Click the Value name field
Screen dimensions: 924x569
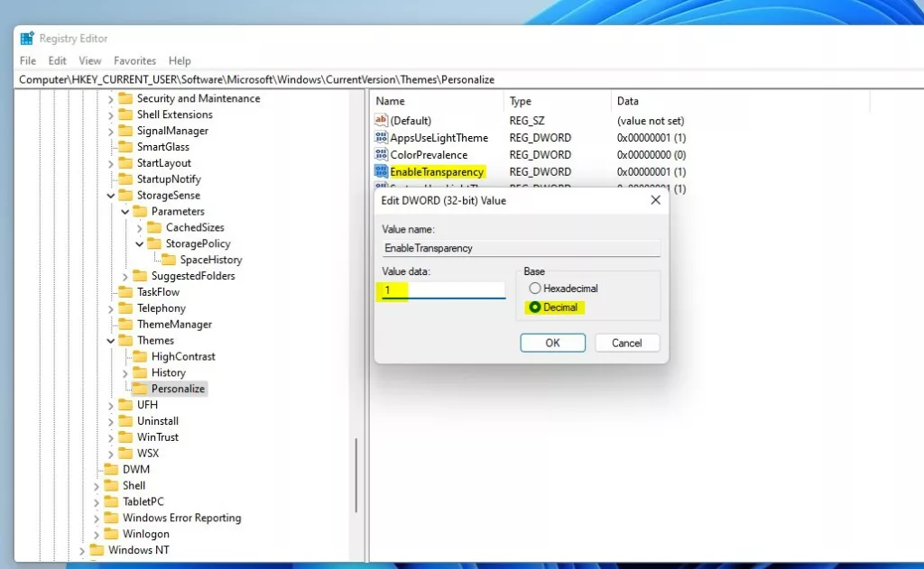[521, 248]
